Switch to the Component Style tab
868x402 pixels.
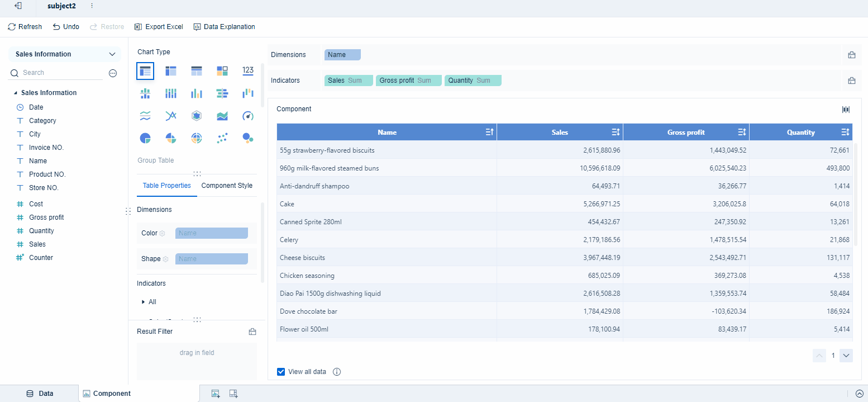[226, 185]
